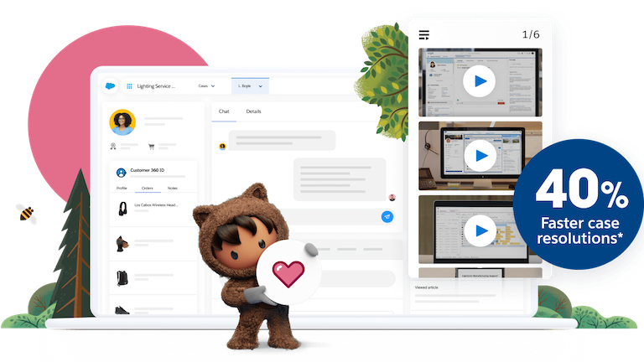Click the headphones product image
This screenshot has height=362, width=644.
(122, 209)
